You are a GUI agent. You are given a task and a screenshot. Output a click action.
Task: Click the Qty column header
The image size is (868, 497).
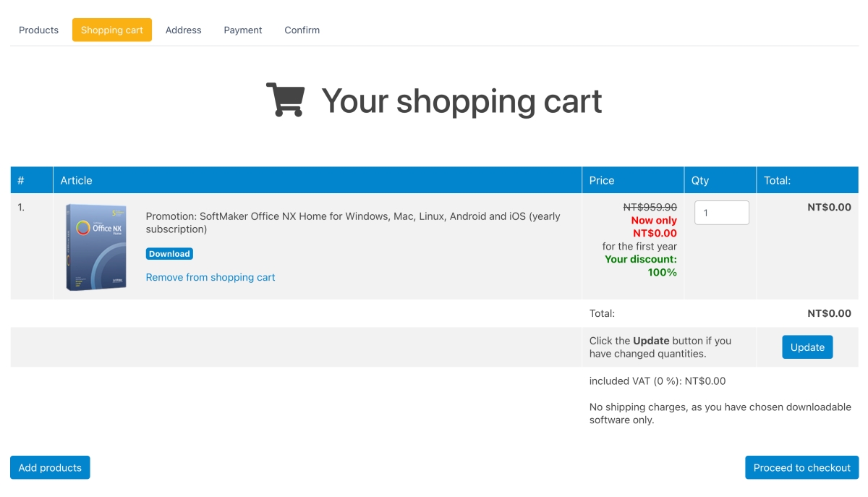(x=699, y=180)
